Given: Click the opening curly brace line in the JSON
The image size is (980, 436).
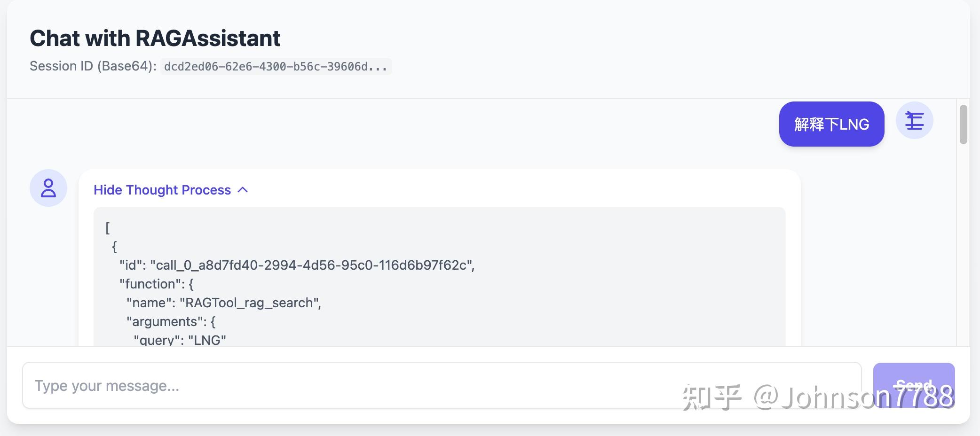Looking at the screenshot, I should pyautogui.click(x=114, y=247).
